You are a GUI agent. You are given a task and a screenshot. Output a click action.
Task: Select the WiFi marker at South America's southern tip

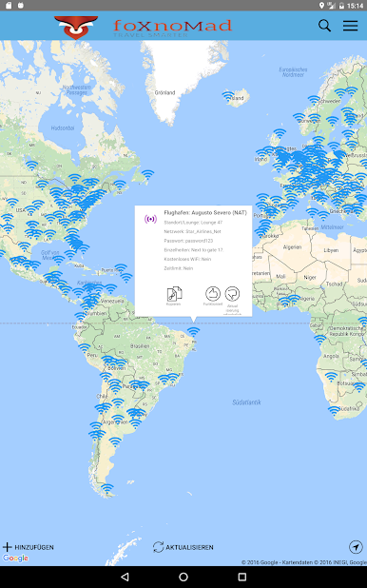(107, 489)
